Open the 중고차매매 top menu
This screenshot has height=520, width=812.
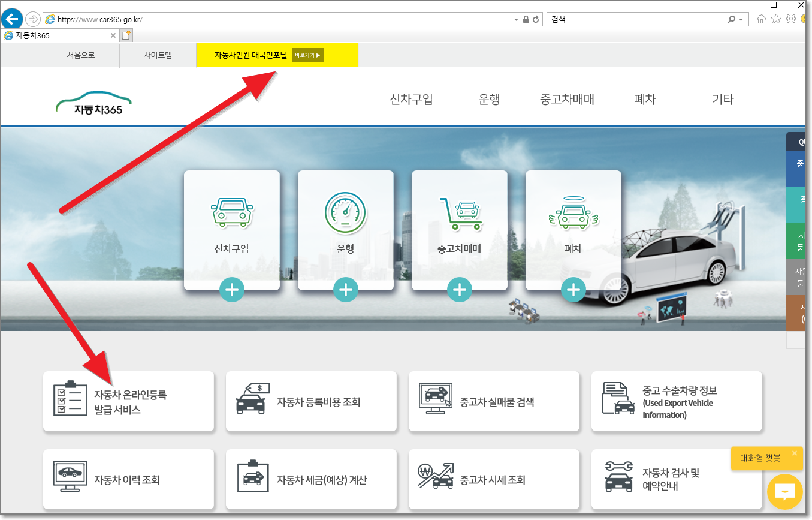point(567,100)
